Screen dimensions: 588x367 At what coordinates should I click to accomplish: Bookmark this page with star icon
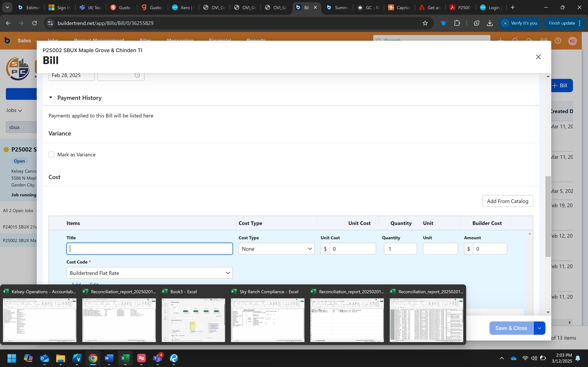click(x=425, y=23)
